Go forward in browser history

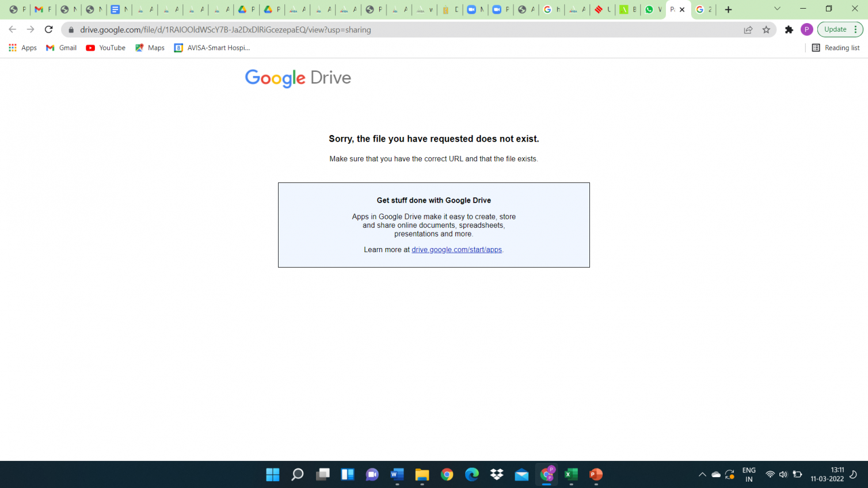point(31,29)
